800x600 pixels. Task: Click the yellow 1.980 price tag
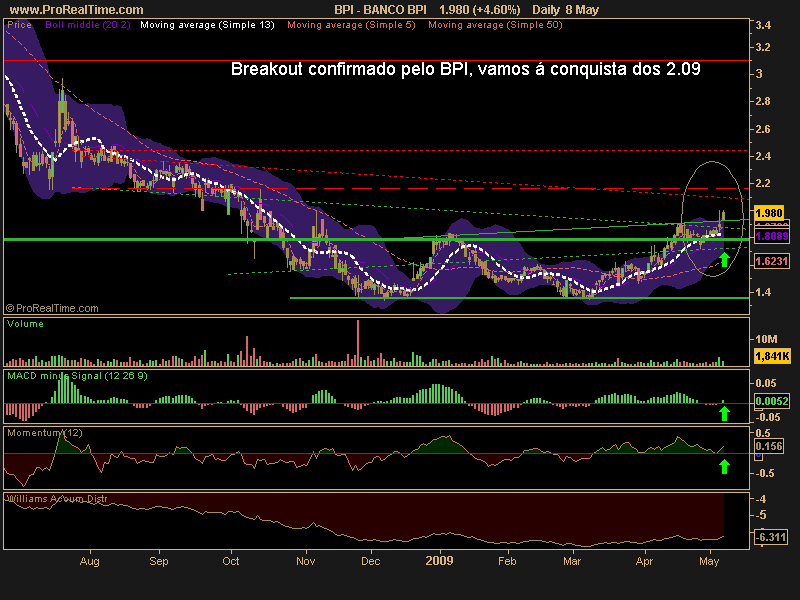tap(769, 213)
